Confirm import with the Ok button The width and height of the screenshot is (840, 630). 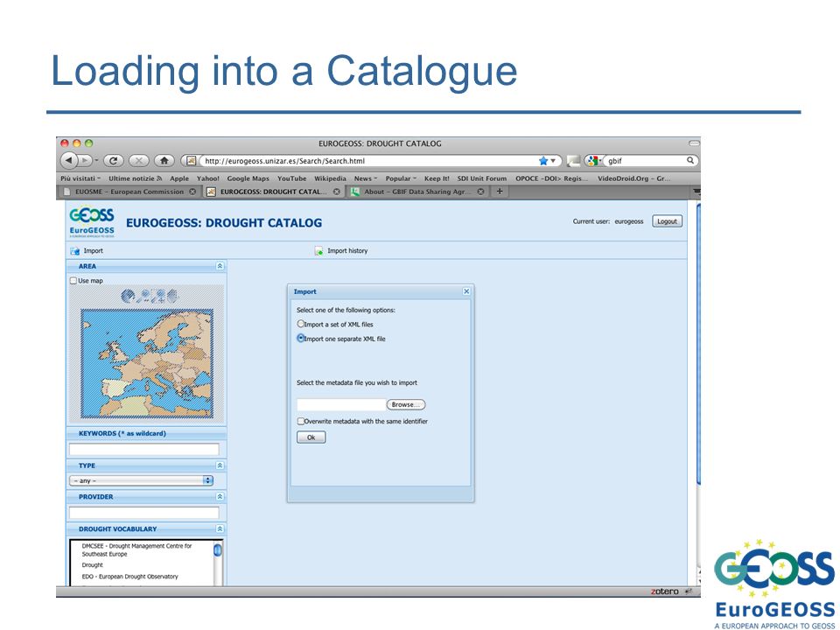(x=311, y=437)
